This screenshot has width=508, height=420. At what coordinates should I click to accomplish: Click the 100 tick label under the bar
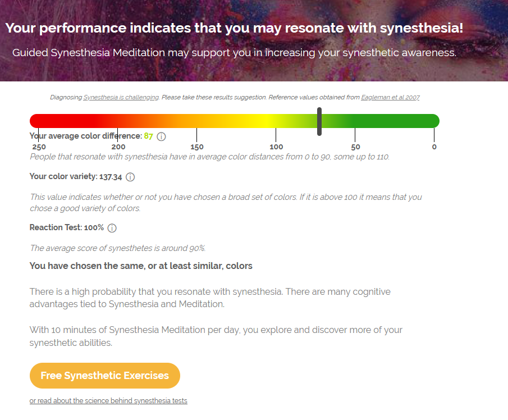(276, 147)
